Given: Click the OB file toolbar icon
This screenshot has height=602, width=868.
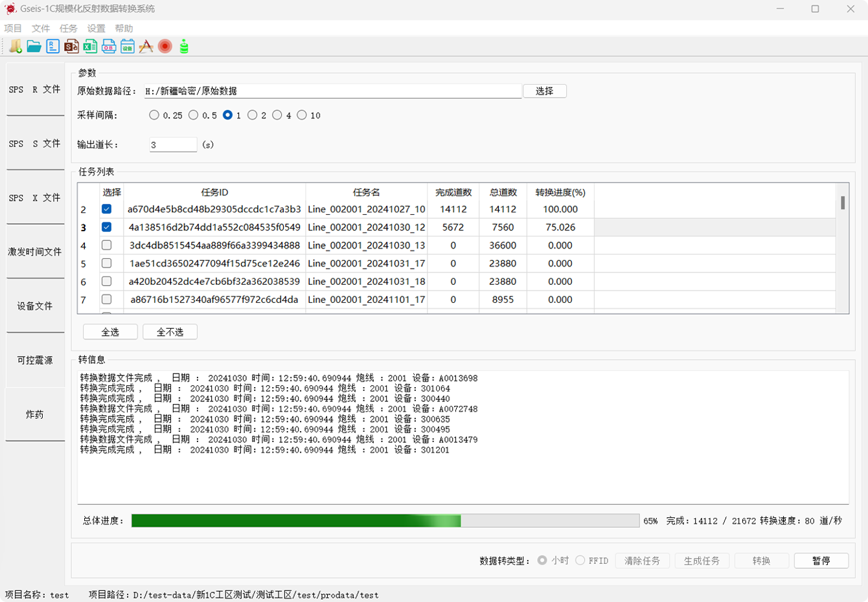Looking at the screenshot, I should pos(109,47).
